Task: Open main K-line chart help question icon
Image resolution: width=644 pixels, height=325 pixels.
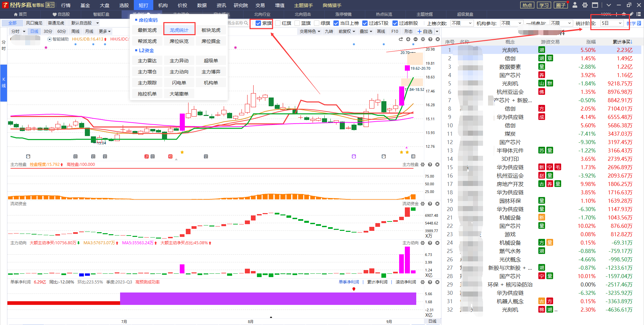Action: pyautogui.click(x=430, y=39)
